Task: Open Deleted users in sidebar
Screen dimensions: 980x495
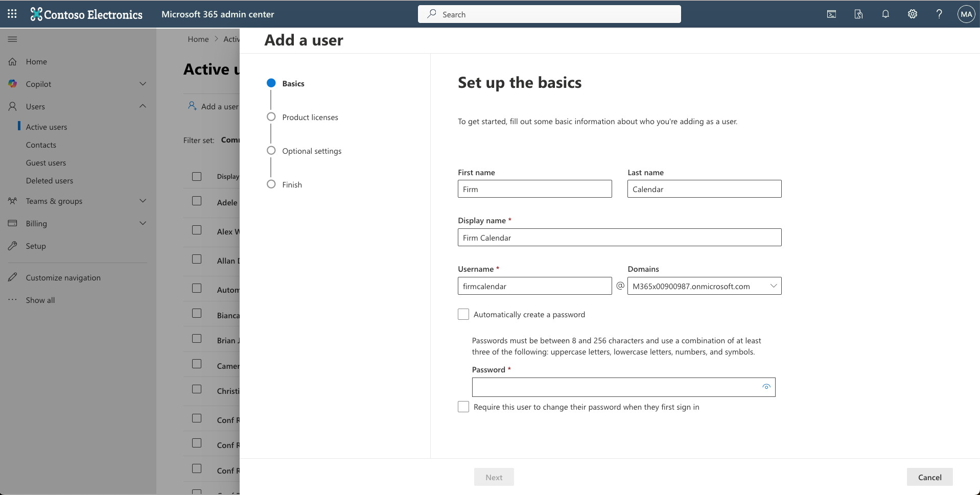Action: tap(50, 180)
